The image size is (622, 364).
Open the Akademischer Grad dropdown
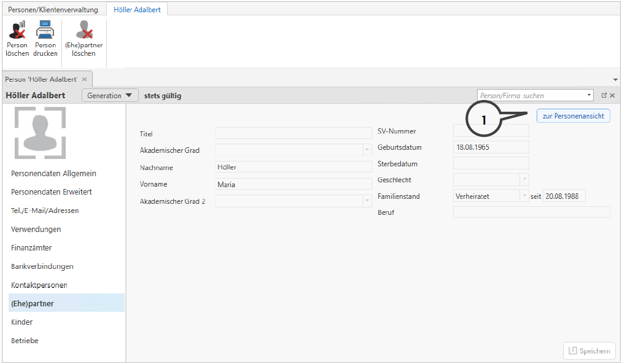point(367,150)
